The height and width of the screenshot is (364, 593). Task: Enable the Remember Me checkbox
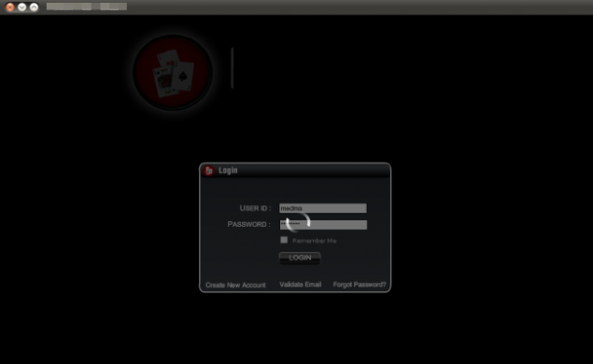(x=284, y=240)
